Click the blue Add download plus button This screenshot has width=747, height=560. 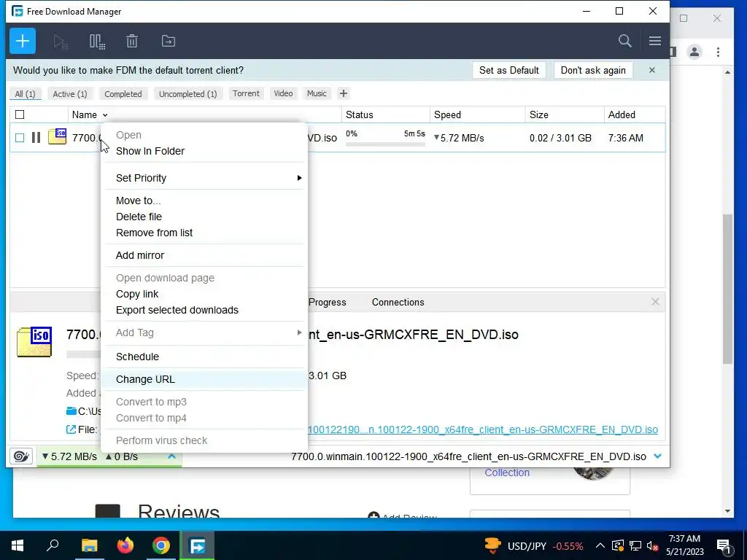[x=23, y=41]
